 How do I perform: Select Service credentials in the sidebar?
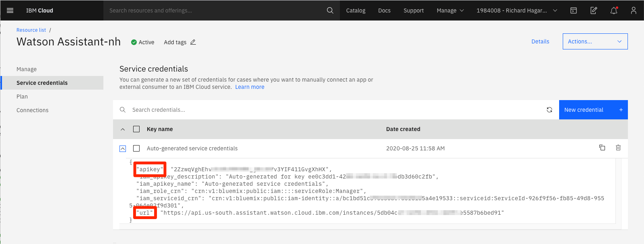52,83
